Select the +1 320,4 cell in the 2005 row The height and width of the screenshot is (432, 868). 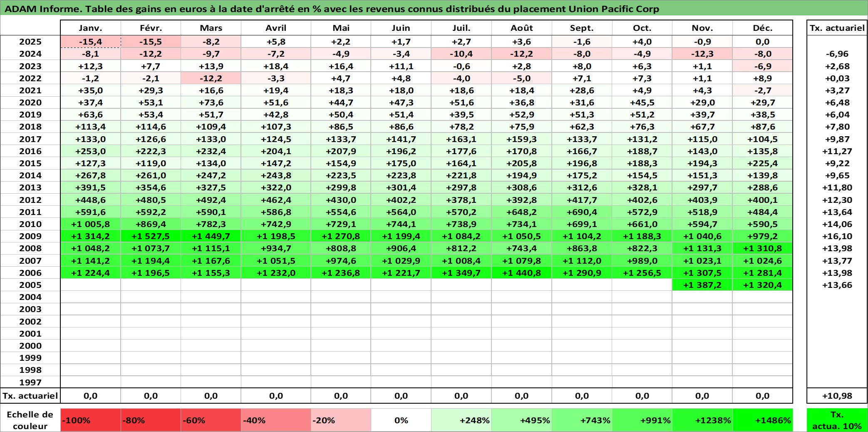762,285
